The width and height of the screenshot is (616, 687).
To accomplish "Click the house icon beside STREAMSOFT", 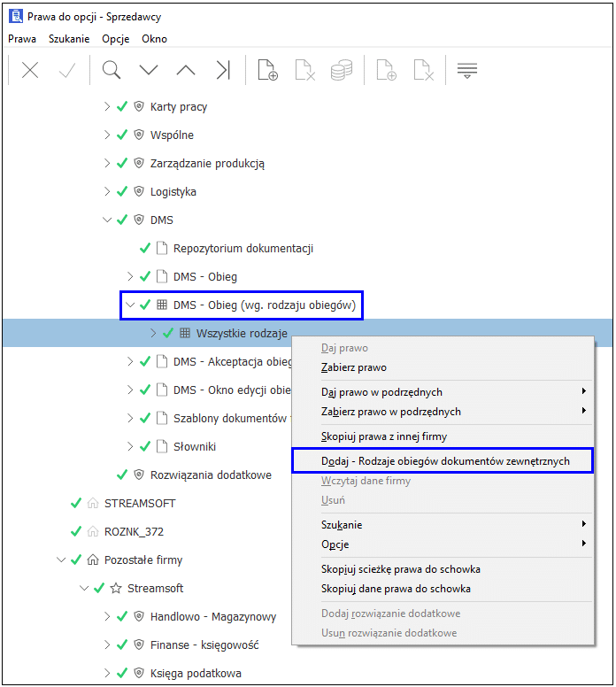I will pos(93,503).
